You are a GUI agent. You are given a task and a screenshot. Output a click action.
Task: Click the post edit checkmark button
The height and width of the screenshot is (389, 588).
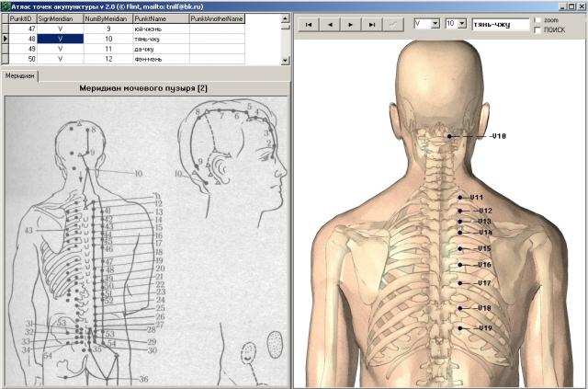393,24
